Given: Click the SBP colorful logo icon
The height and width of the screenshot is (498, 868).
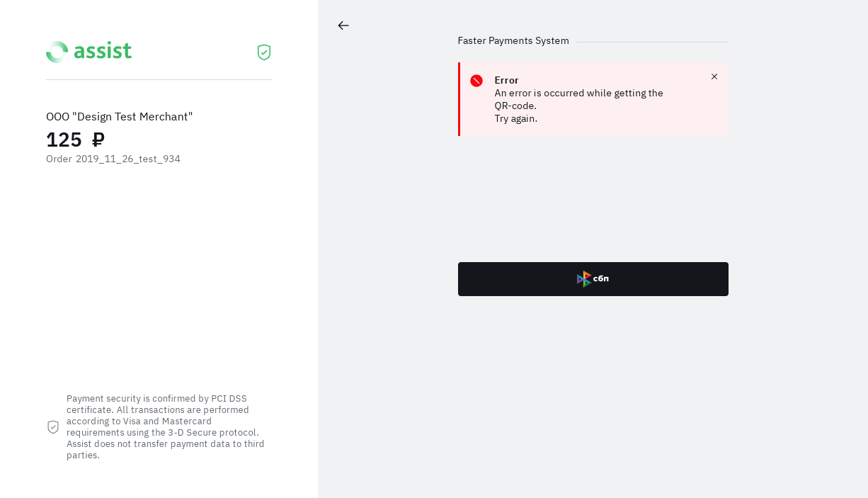Looking at the screenshot, I should pos(584,279).
